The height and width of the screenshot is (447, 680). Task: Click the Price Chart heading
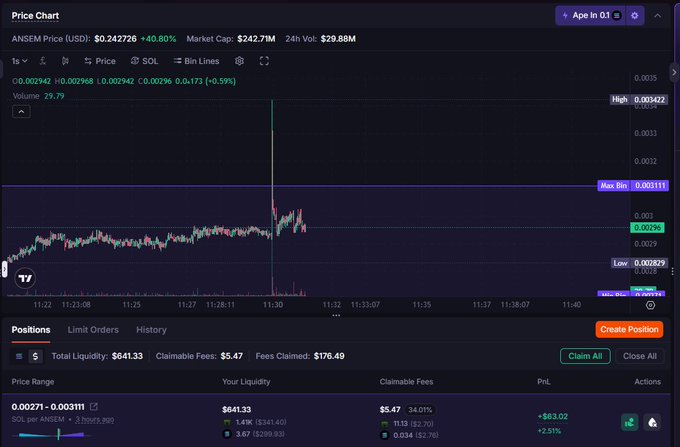[x=35, y=16]
